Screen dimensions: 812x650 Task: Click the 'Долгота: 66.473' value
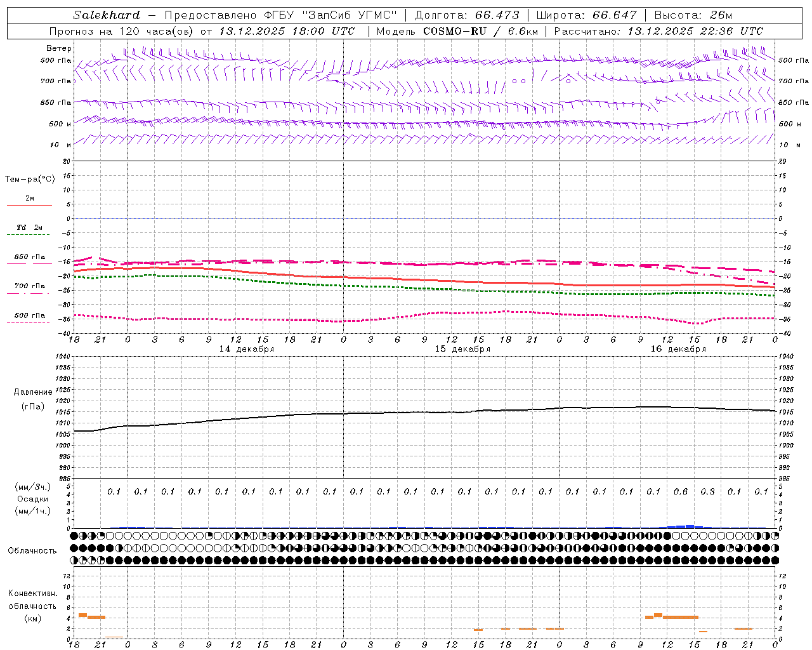coord(468,15)
